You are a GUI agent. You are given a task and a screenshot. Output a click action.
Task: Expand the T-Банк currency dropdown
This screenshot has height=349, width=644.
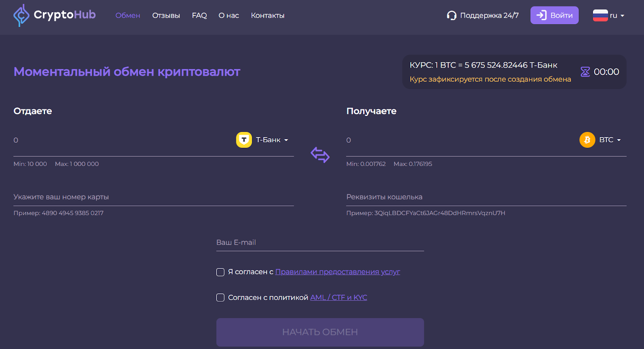click(272, 140)
